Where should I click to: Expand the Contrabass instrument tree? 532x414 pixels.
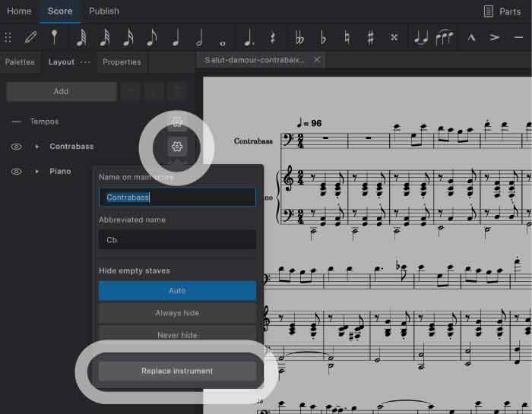[x=36, y=147]
